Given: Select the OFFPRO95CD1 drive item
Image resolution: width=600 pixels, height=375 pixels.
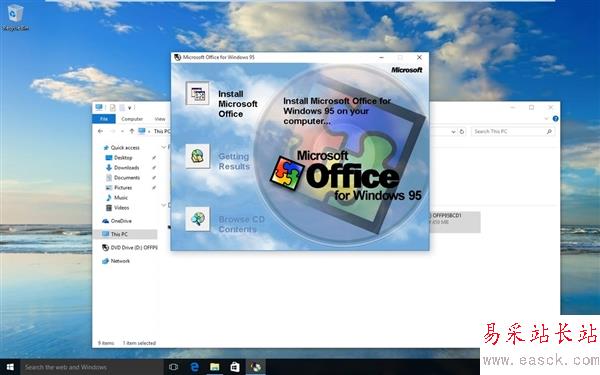Looking at the screenshot, I should 455,222.
